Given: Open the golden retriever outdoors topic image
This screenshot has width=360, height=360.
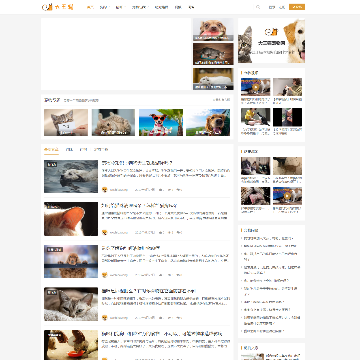Looking at the screenshot, I should click(208, 122).
